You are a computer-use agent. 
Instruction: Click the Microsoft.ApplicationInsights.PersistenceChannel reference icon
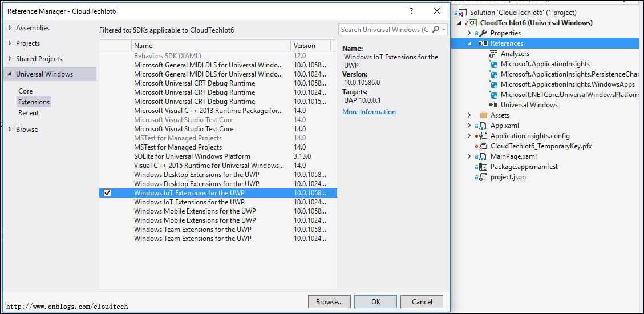coord(493,74)
